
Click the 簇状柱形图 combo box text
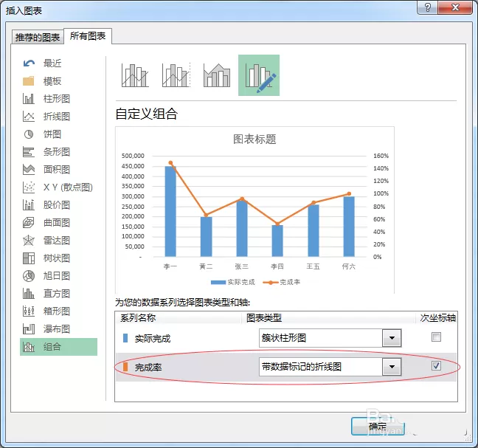tap(284, 338)
